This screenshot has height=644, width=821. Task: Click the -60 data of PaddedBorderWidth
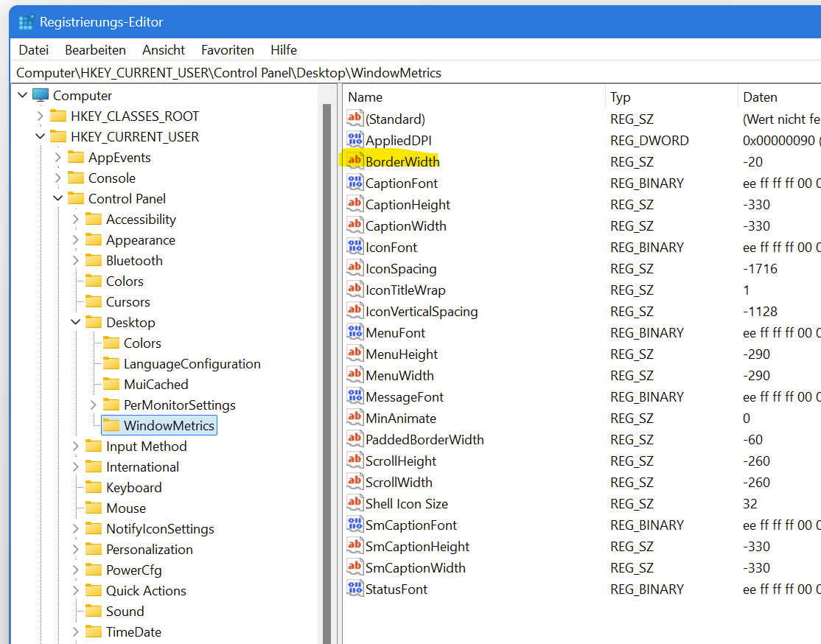pyautogui.click(x=752, y=439)
